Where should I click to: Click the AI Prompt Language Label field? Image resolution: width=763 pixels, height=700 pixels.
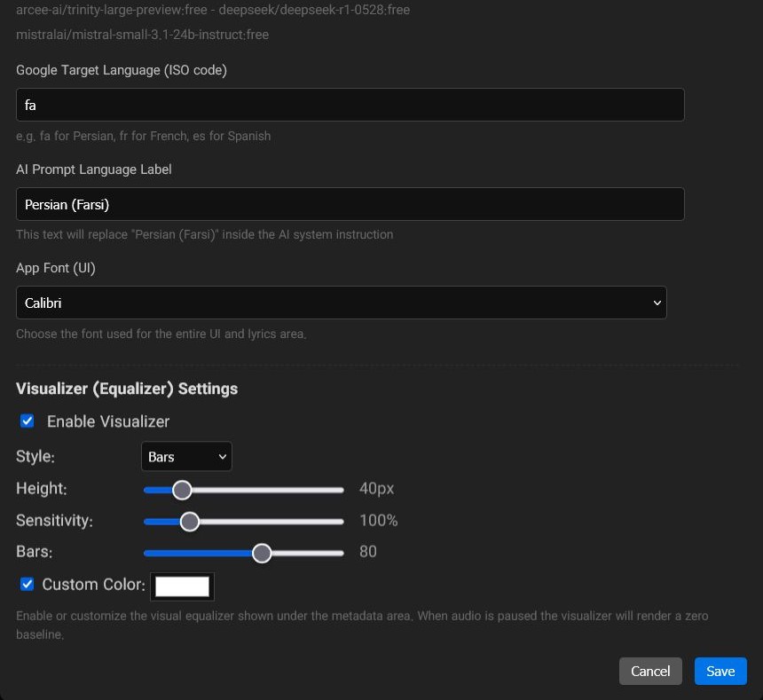click(x=350, y=204)
